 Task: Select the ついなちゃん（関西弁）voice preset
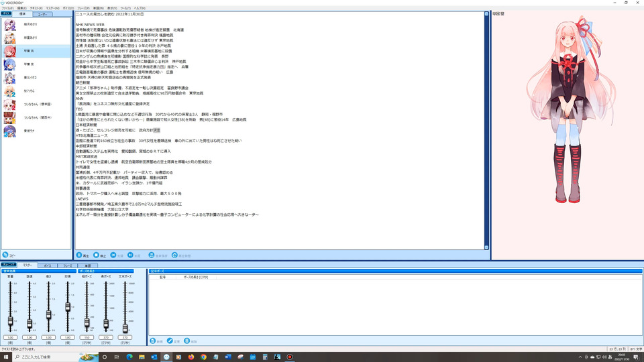click(x=36, y=117)
